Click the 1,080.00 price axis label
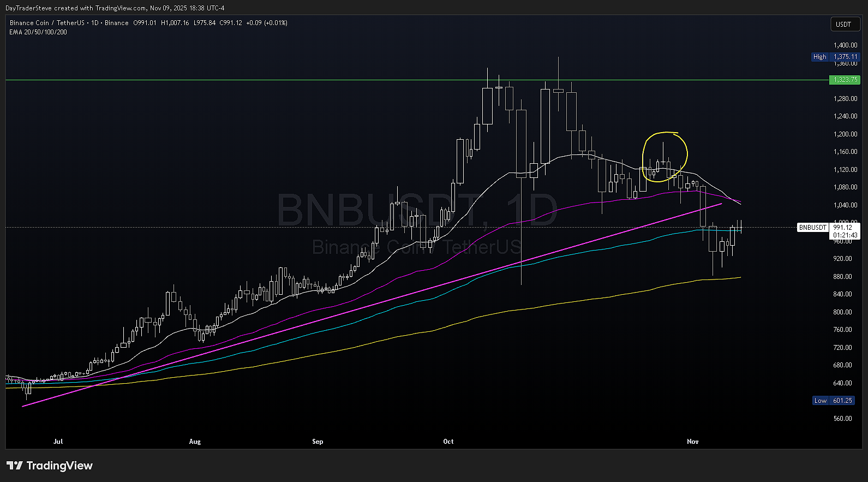 pyautogui.click(x=845, y=187)
